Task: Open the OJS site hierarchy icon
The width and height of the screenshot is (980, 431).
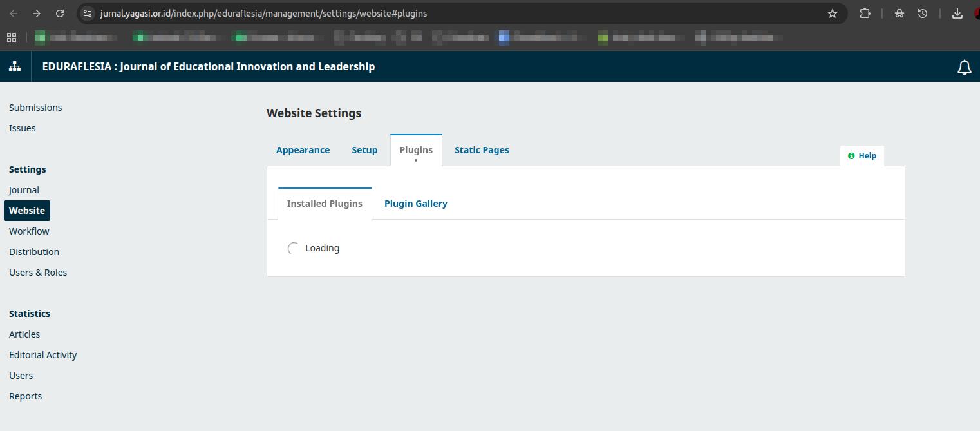Action: point(15,66)
